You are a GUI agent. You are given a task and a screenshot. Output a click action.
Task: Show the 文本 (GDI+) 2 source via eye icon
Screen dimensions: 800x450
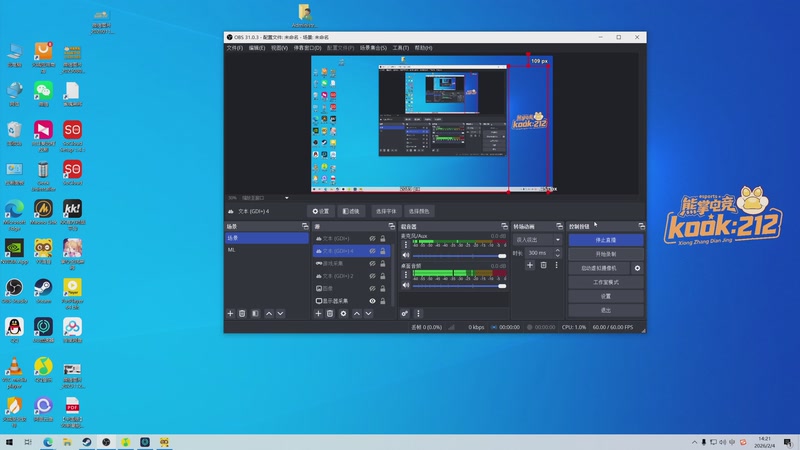click(x=372, y=276)
